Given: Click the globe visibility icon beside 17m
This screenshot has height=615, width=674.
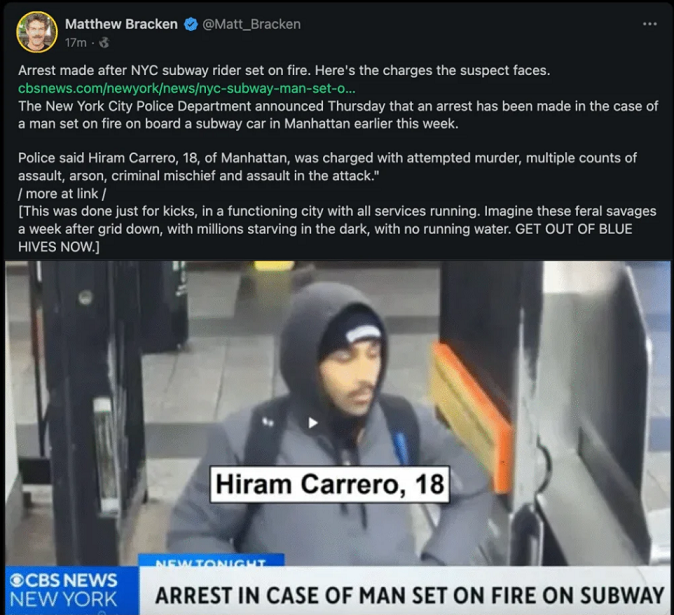Looking at the screenshot, I should (x=104, y=43).
